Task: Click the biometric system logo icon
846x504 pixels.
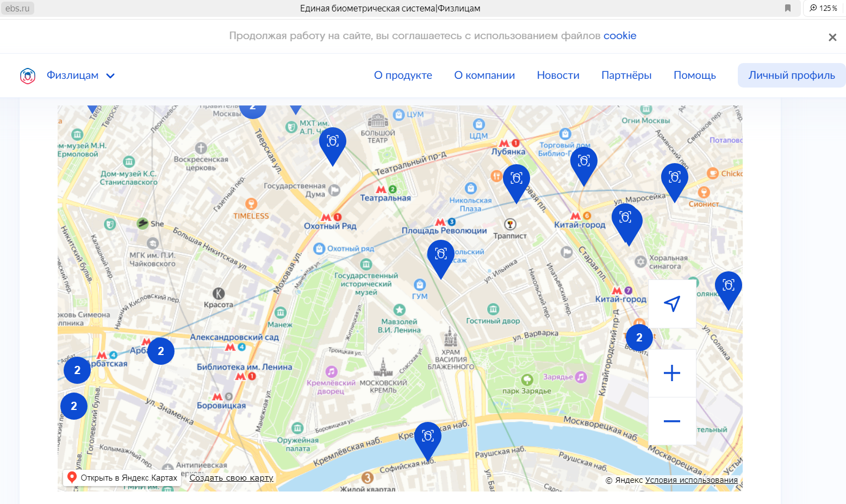Action: 28,76
